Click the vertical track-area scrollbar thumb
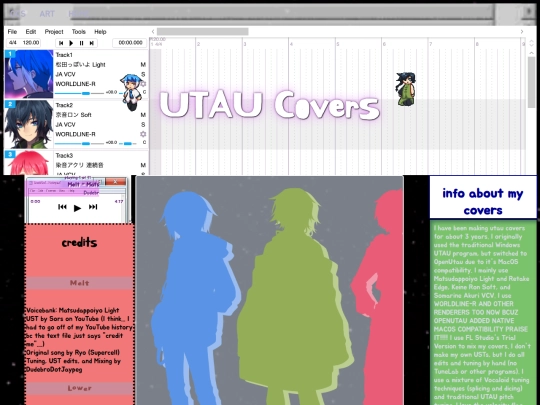Screen dimensions: 540x405 click(531, 82)
